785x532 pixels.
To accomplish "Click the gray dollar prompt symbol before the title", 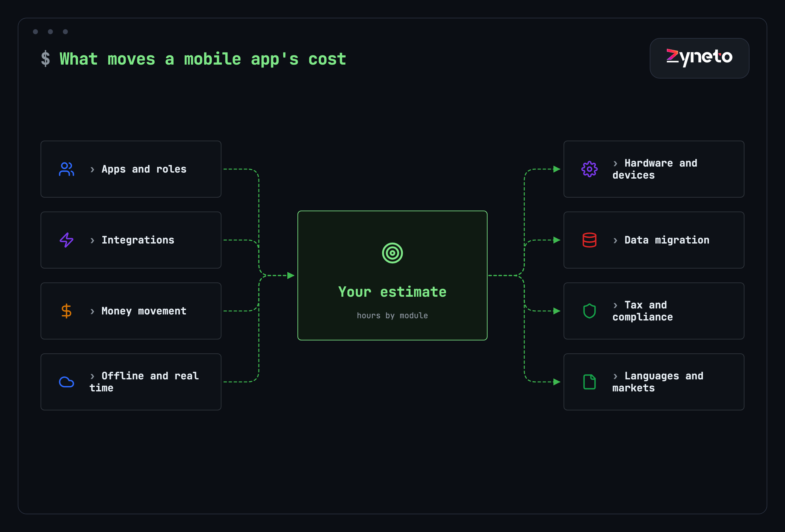I will point(46,59).
